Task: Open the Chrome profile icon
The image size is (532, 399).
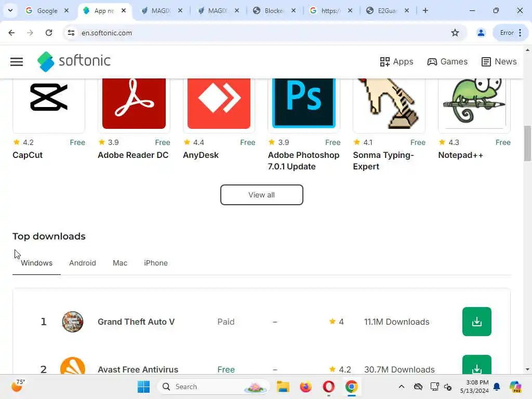Action: coord(481,33)
